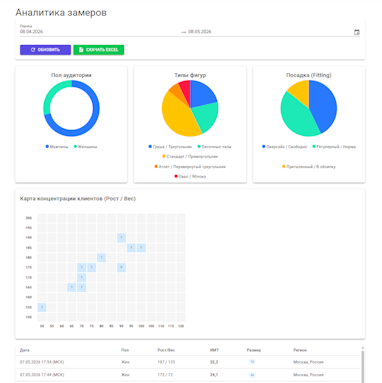Click the Регион column header

[x=300, y=350]
